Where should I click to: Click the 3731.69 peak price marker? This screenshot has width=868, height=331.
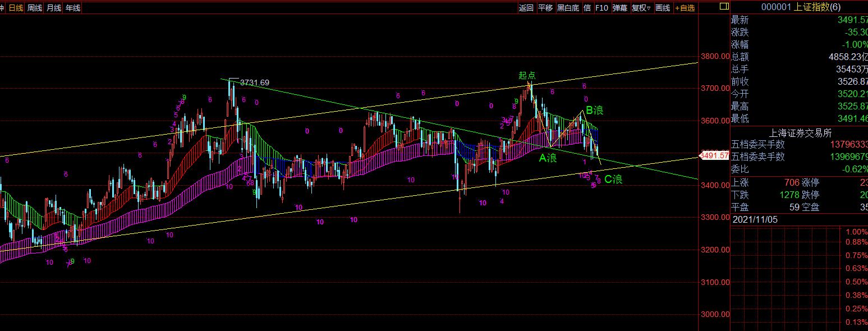point(254,82)
